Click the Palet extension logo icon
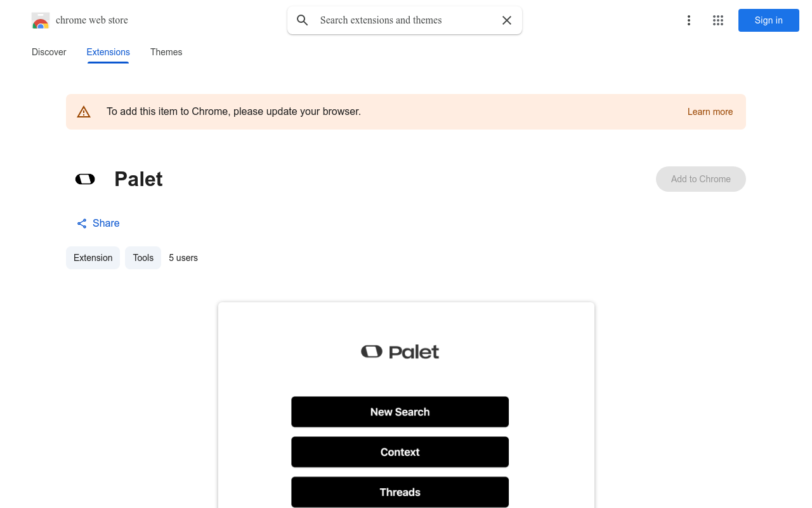Screen dimensions: 812x508 click(x=85, y=179)
